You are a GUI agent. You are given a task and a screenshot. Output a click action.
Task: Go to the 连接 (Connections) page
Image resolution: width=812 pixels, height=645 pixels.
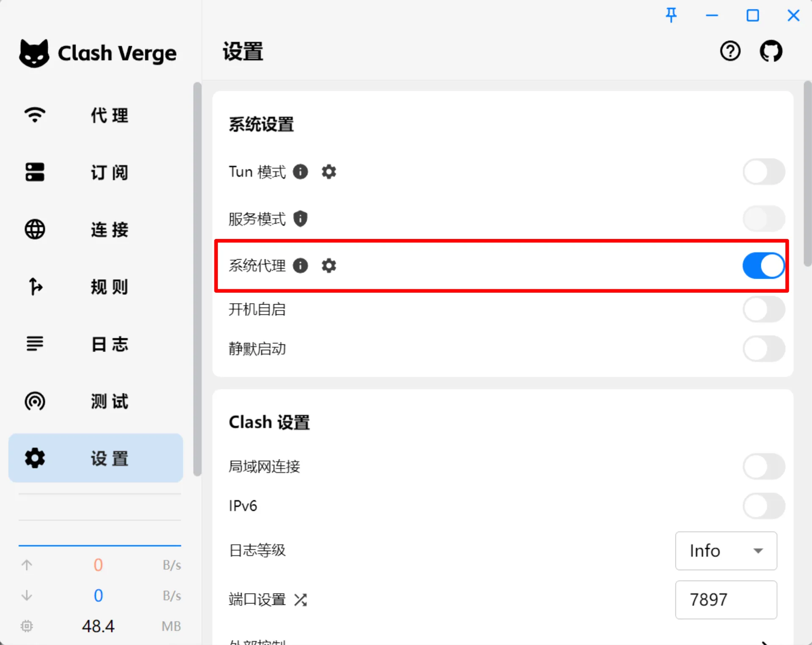[96, 229]
